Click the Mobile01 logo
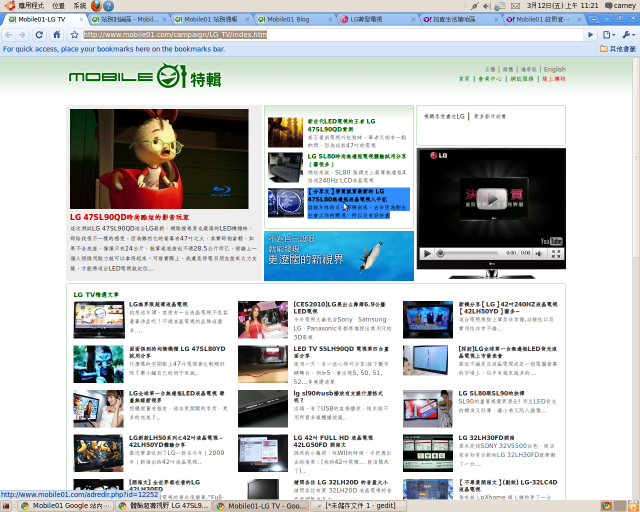This screenshot has width=640, height=512. [x=145, y=76]
